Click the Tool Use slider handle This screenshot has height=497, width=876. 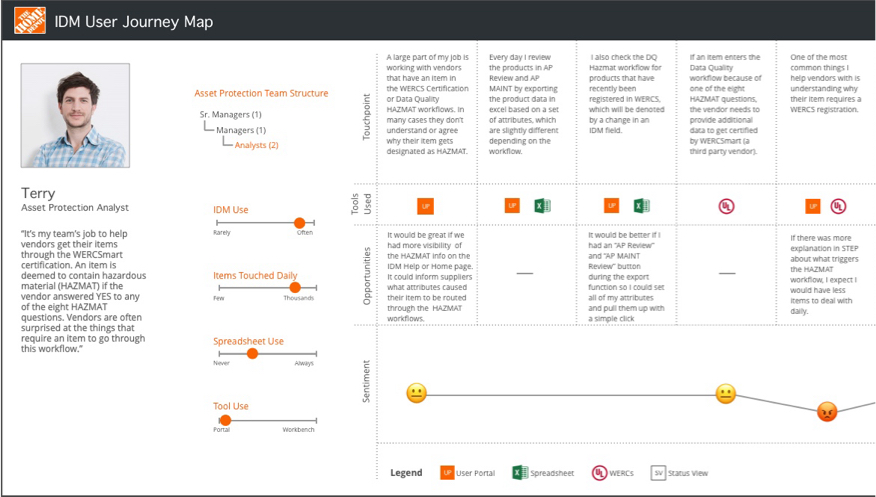(222, 420)
